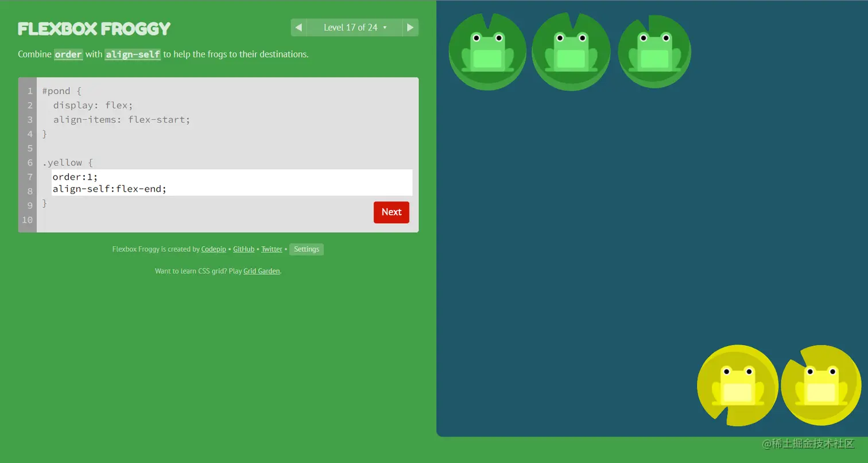Click the '#pond {' code line
868x463 pixels.
click(62, 91)
